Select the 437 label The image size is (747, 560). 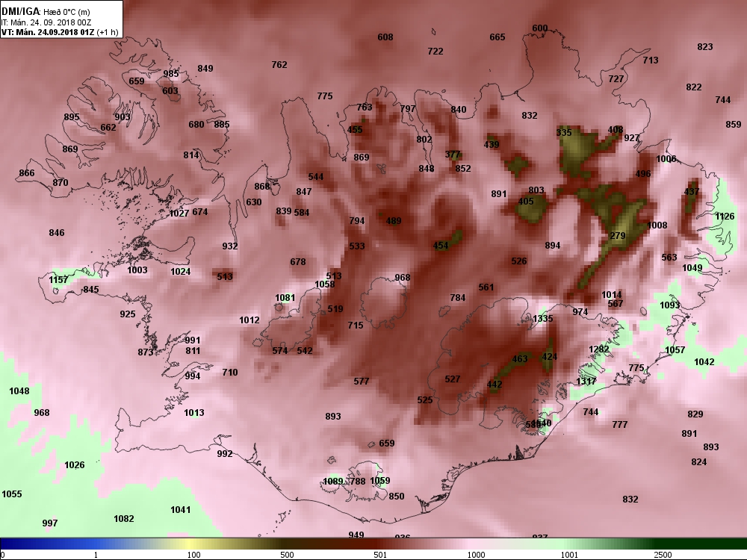pos(692,191)
